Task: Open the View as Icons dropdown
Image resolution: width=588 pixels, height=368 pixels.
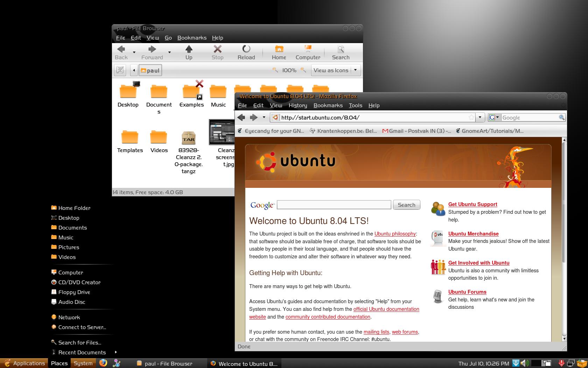Action: click(356, 70)
